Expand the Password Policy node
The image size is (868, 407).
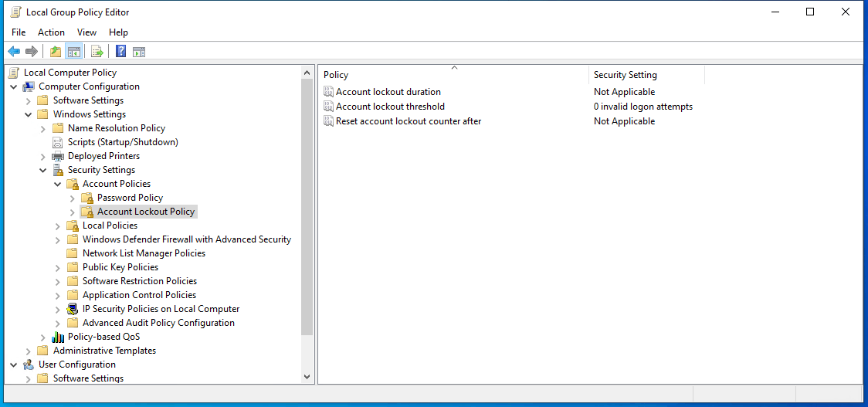pyautogui.click(x=72, y=198)
